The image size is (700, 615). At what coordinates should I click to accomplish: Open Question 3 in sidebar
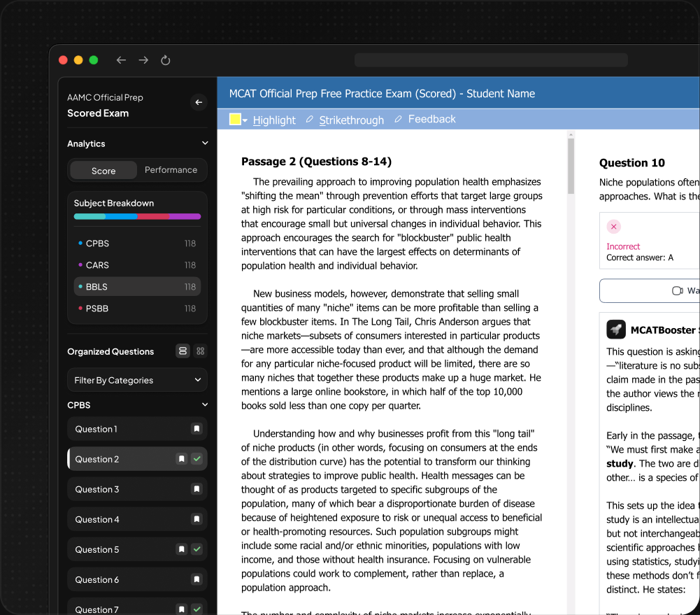(137, 489)
